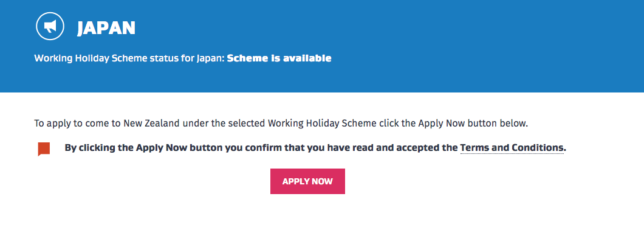Click the word 'Conditions.' in the underlined link
This screenshot has height=230, width=644.
click(x=538, y=148)
